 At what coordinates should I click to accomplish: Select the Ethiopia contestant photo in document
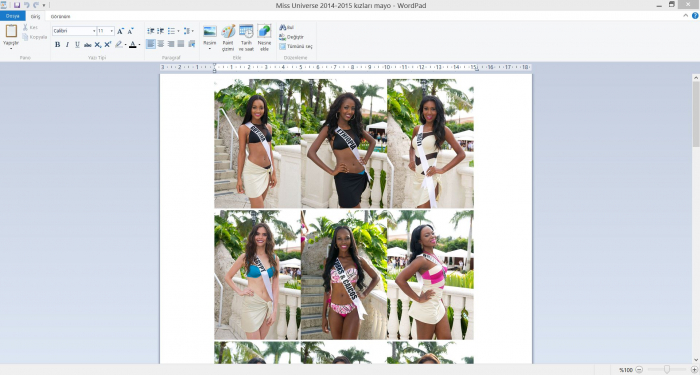pos(344,143)
